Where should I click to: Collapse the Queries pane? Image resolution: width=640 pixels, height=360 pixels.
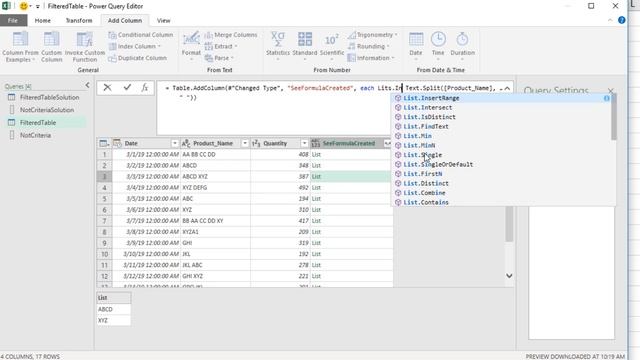pos(87,85)
